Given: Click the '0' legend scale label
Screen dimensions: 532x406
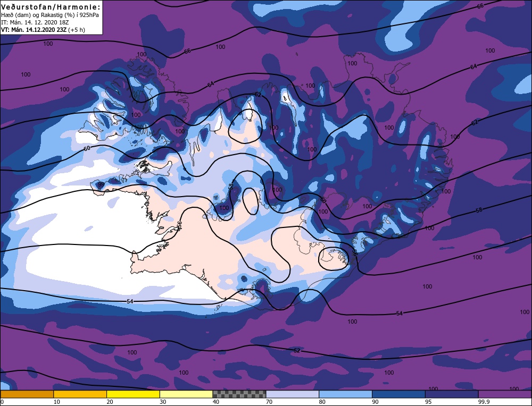Looking at the screenshot, I should click(2, 402).
